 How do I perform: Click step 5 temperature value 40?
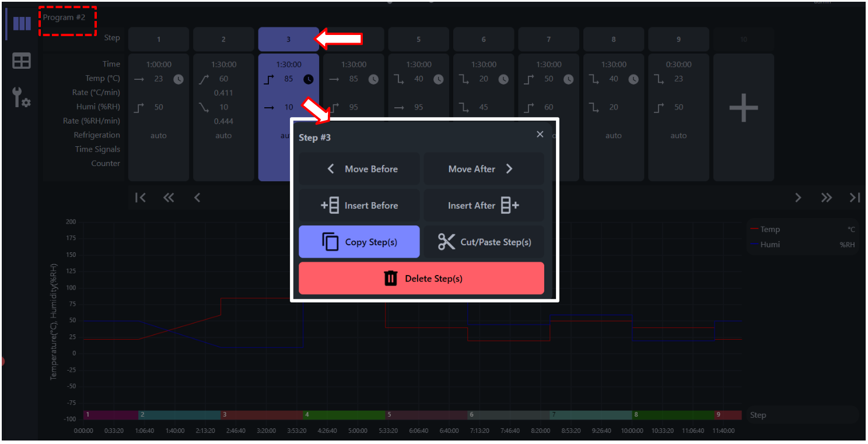coord(419,79)
